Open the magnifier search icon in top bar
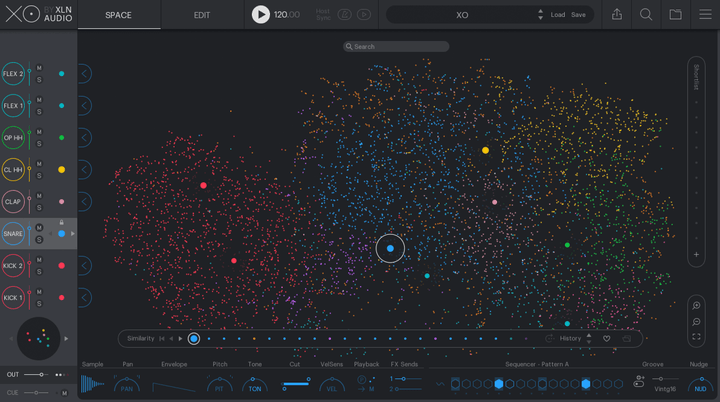The height and width of the screenshot is (402, 720). click(x=646, y=15)
